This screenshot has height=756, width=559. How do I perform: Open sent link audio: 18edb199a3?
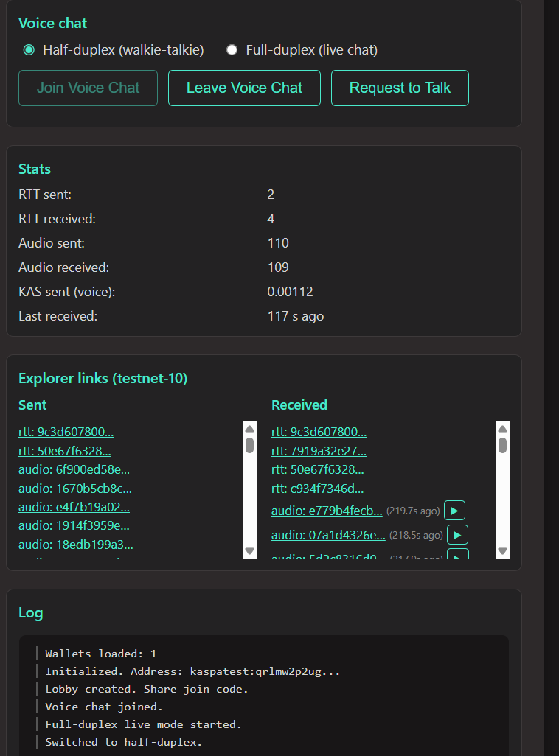pyautogui.click(x=76, y=545)
